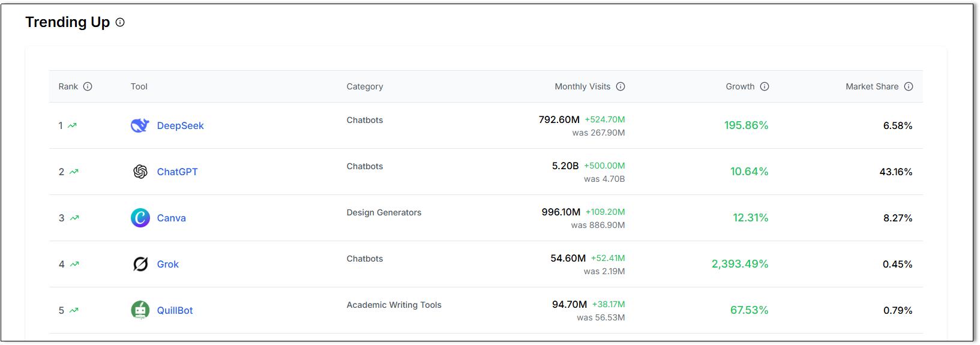Click the Academic Writing Tools category text
The height and width of the screenshot is (345, 980).
pos(394,305)
